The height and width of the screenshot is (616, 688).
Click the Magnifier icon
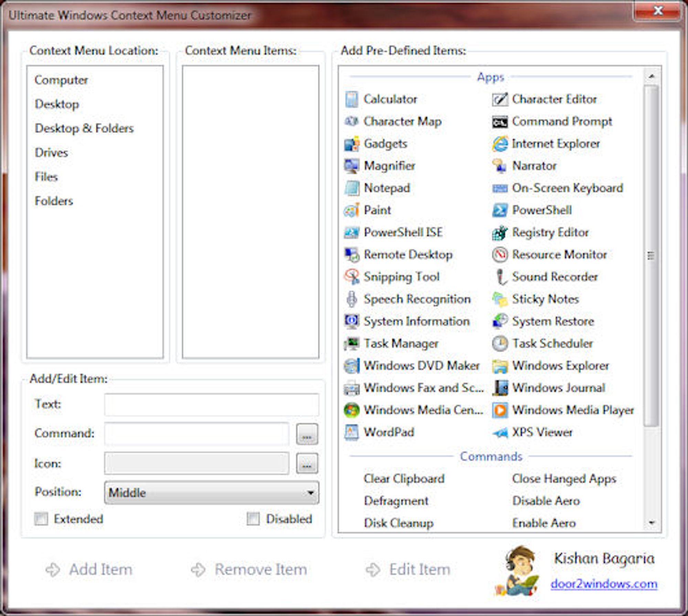pos(352,166)
